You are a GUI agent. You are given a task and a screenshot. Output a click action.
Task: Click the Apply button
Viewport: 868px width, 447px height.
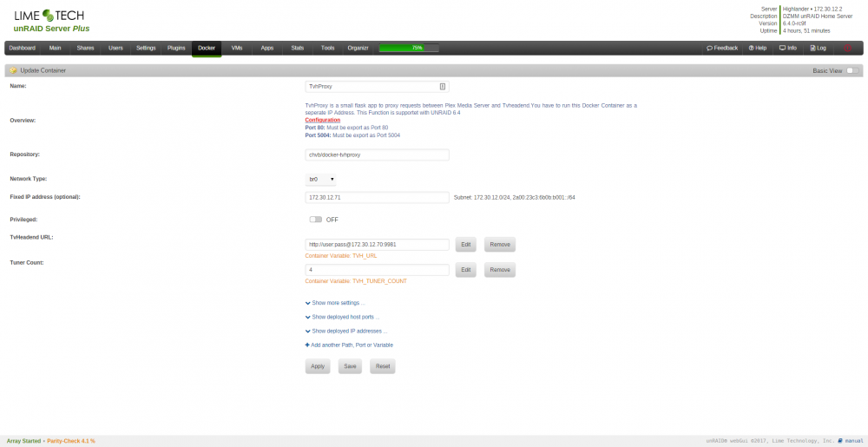[318, 366]
